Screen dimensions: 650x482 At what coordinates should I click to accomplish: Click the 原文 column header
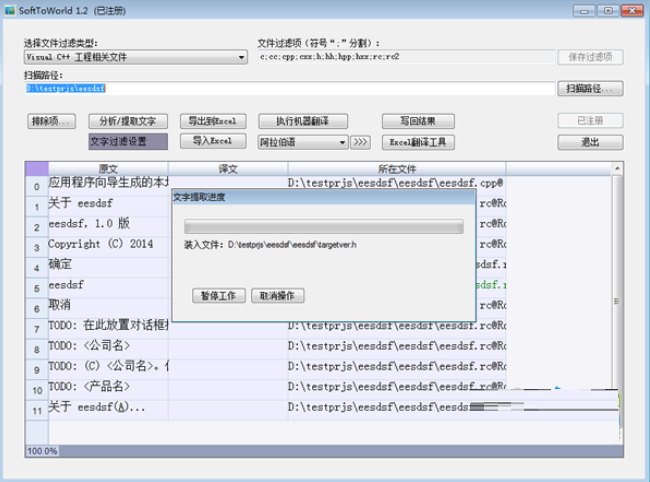(108, 169)
